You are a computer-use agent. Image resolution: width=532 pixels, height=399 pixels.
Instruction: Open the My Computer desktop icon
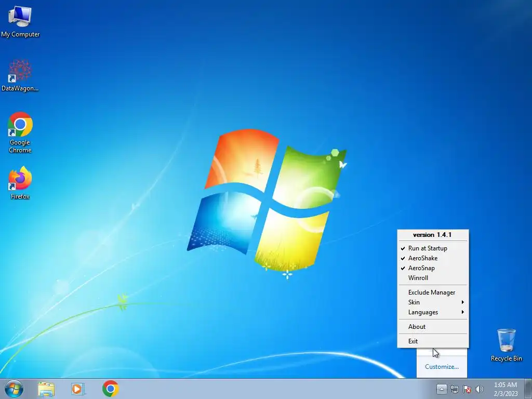point(20,21)
